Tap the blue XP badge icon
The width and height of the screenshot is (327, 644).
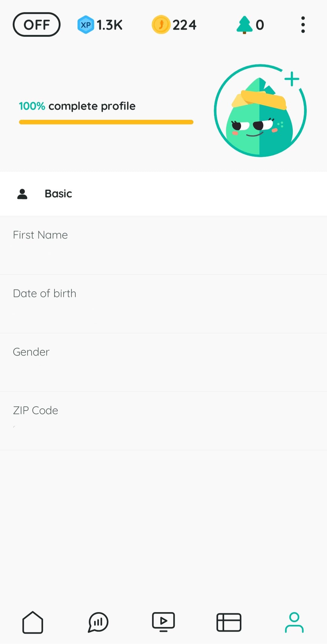tap(86, 25)
